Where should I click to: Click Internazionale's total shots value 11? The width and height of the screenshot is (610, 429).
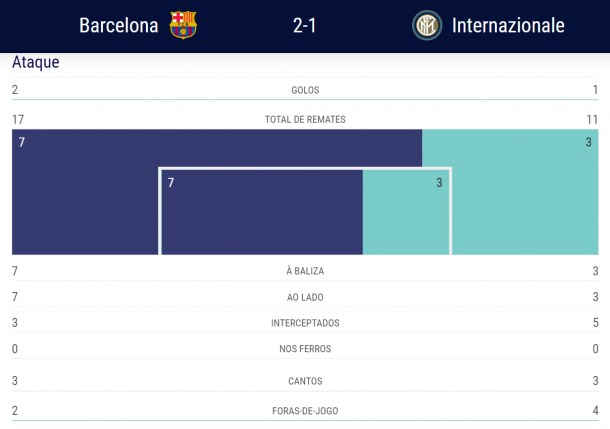(x=592, y=119)
